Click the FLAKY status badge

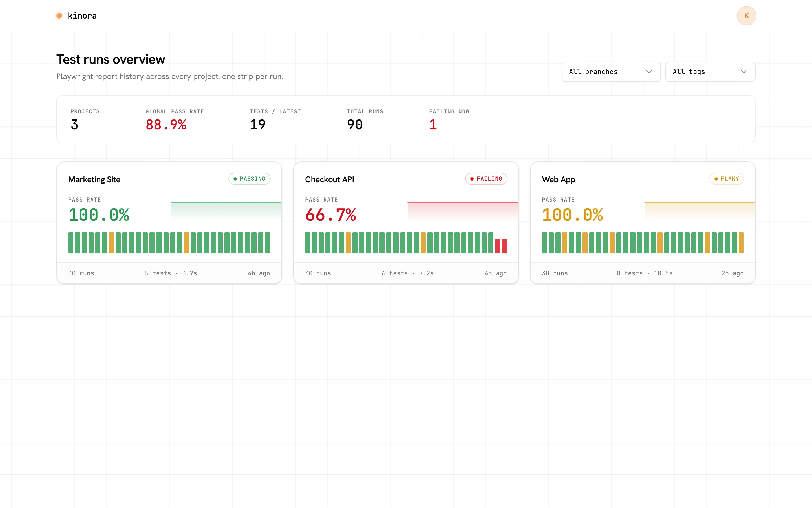tap(727, 179)
